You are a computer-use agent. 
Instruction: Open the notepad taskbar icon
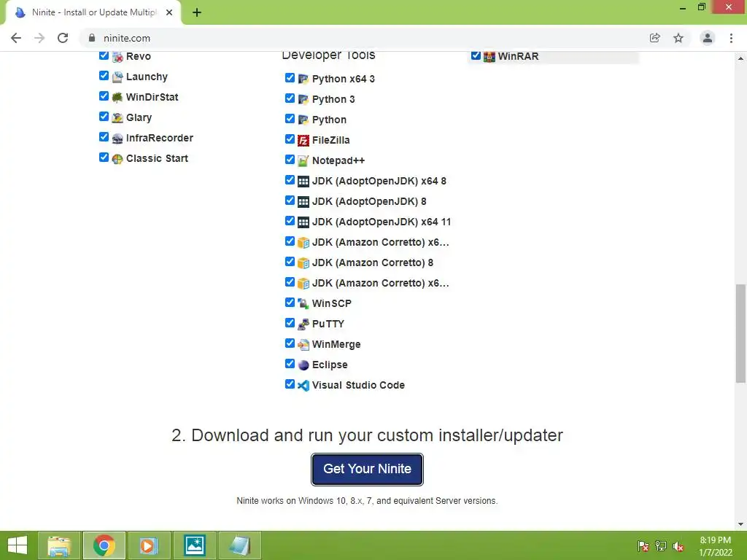point(239,545)
